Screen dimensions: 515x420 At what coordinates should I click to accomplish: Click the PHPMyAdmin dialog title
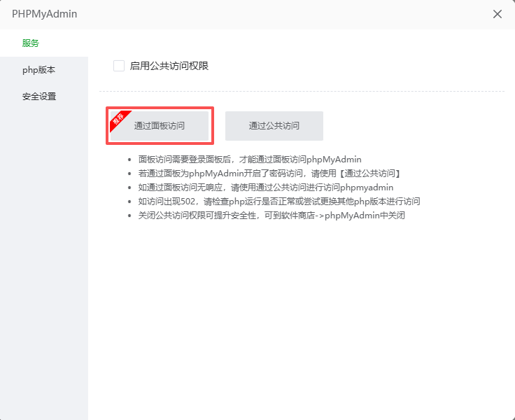pyautogui.click(x=44, y=14)
